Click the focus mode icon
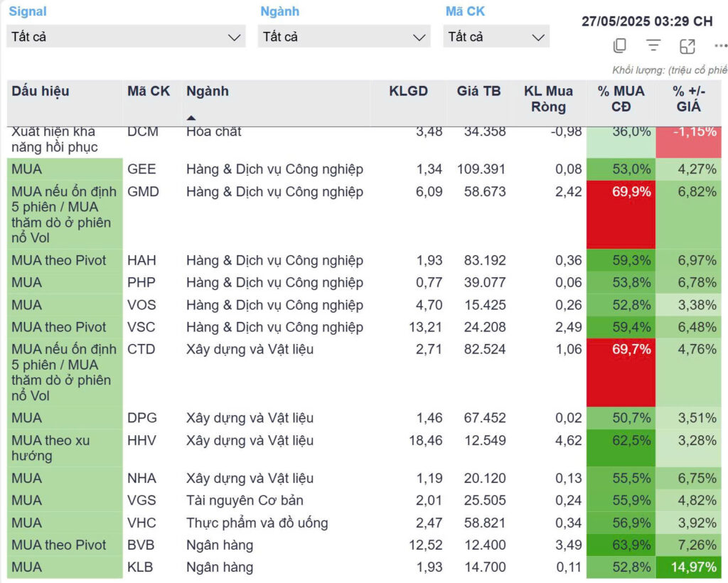Screen dimensions: 728x583 pyautogui.click(x=687, y=46)
